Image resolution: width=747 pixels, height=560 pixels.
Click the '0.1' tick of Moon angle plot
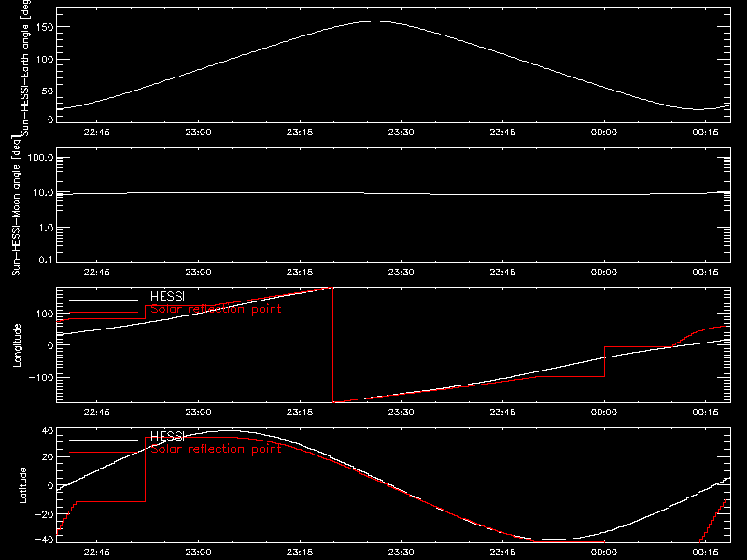[x=46, y=259]
